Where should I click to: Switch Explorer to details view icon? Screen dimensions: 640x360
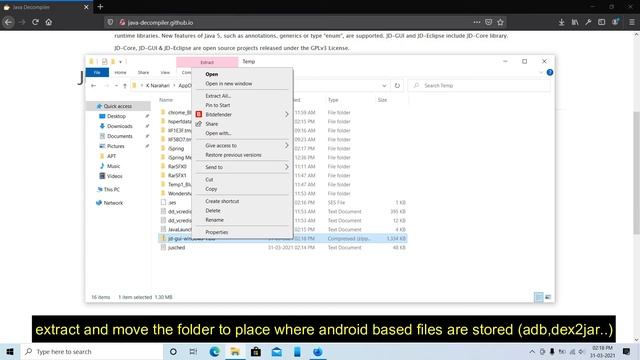pos(538,297)
